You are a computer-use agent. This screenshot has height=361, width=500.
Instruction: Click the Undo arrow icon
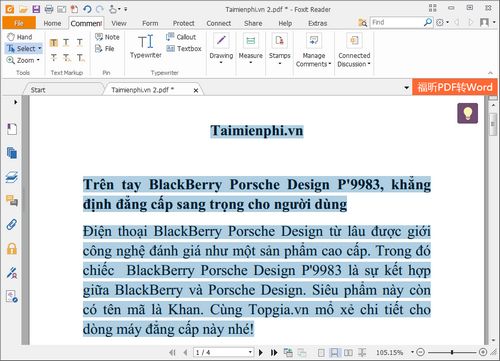coord(87,9)
